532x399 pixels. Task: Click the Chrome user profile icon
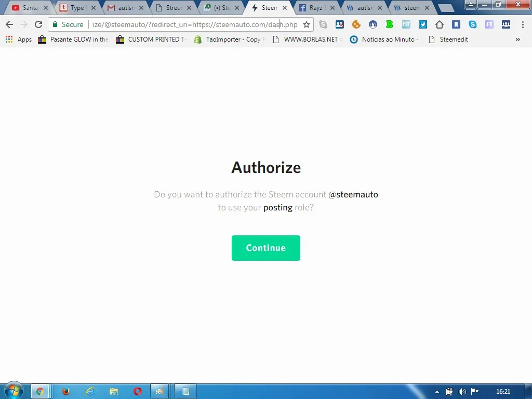coord(471,4)
